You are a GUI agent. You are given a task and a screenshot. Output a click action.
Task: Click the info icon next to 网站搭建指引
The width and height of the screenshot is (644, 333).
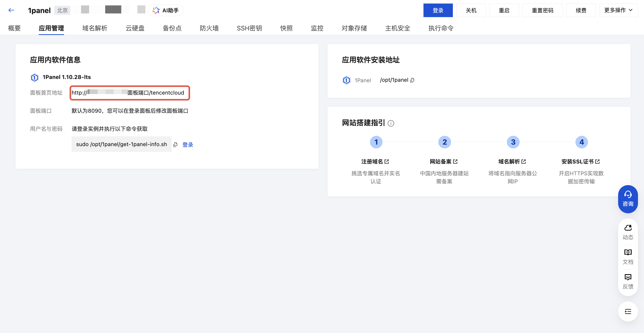pyautogui.click(x=391, y=123)
